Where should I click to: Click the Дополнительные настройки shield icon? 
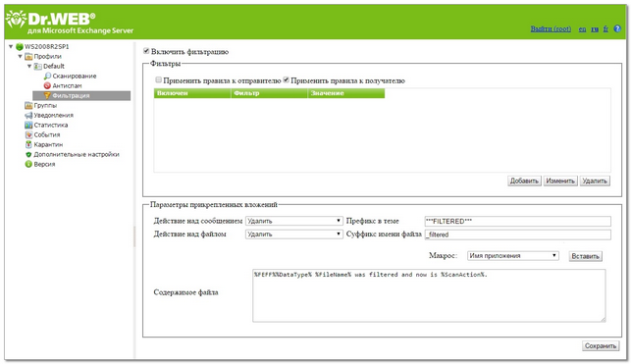click(28, 154)
